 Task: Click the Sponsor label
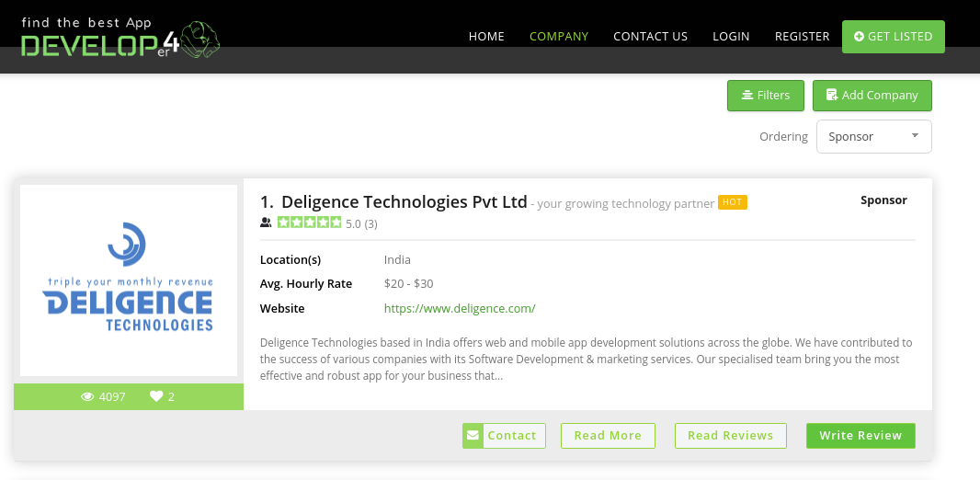point(883,200)
